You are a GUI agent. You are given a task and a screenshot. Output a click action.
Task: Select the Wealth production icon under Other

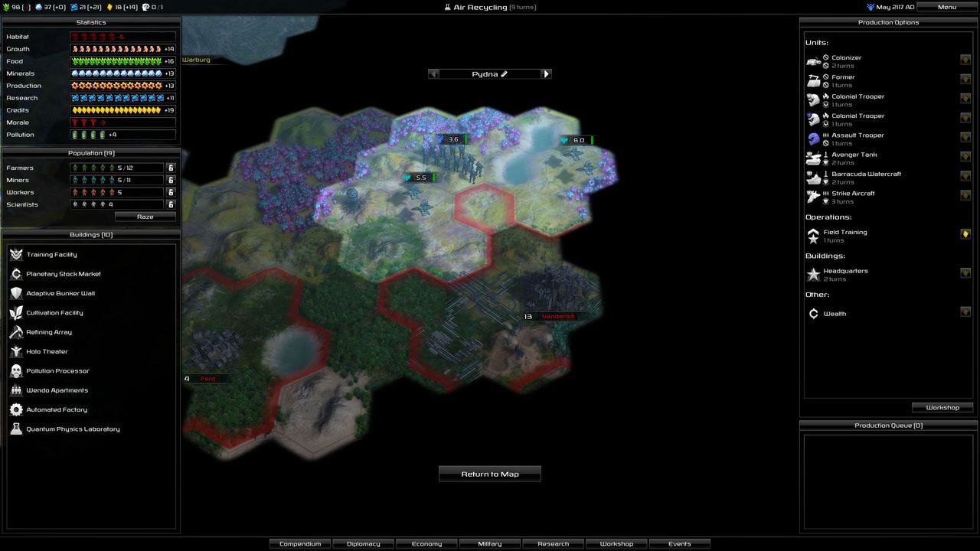point(814,313)
